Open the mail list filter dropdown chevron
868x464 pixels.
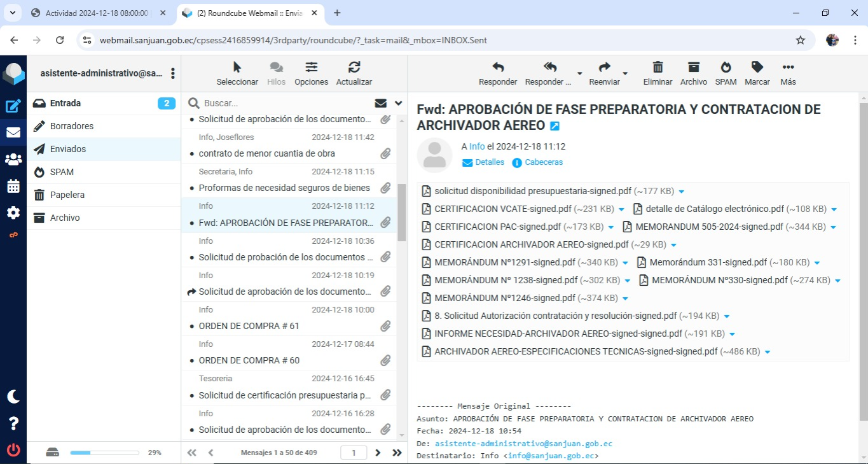pyautogui.click(x=399, y=103)
